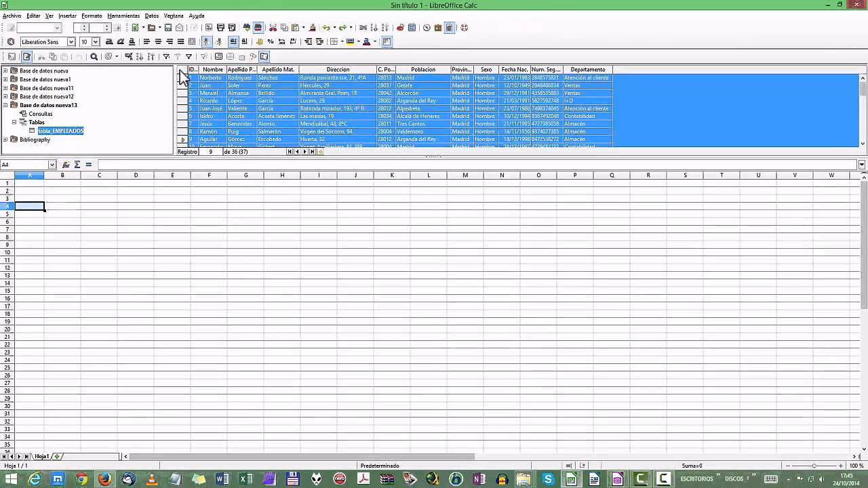The image size is (868, 488).
Task: Open the font name dropdown
Action: coord(71,42)
